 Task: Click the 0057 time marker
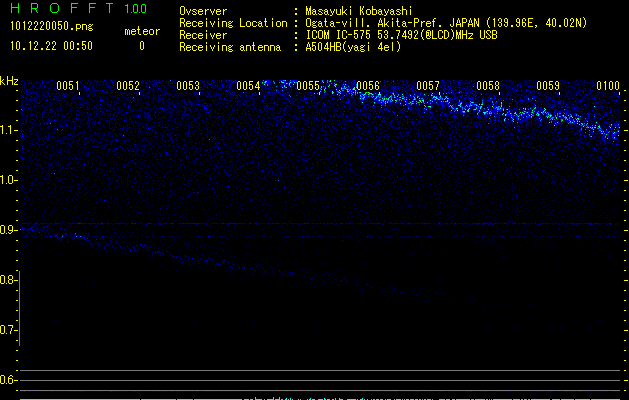pyautogui.click(x=428, y=86)
